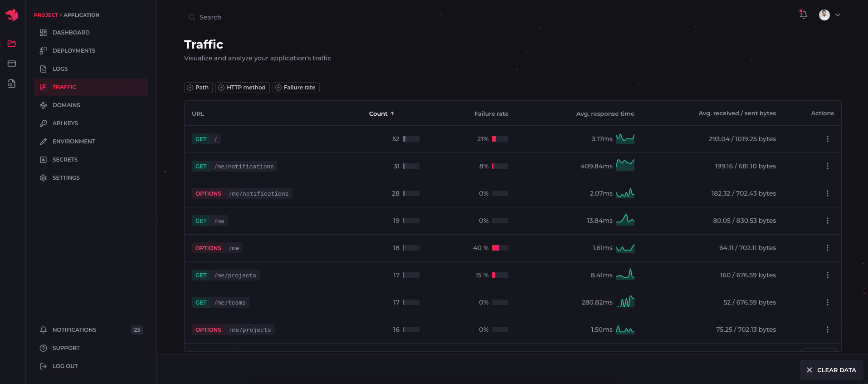868x384 pixels.
Task: Open Secrets in sidebar
Action: pos(91,160)
